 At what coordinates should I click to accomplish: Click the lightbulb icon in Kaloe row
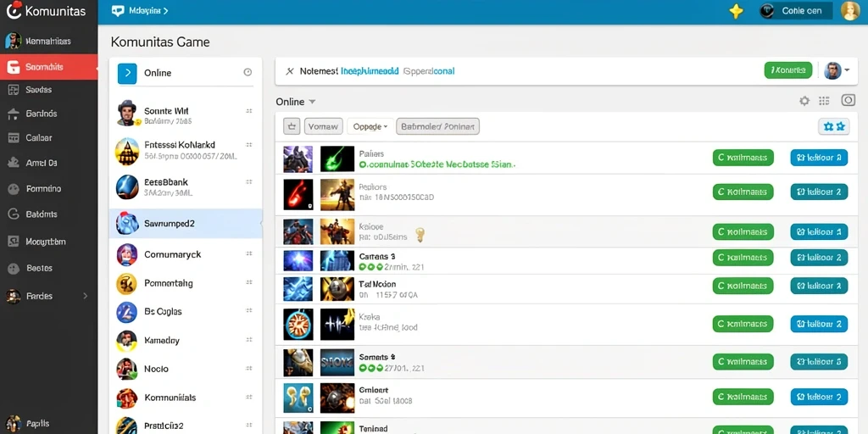[x=420, y=235]
